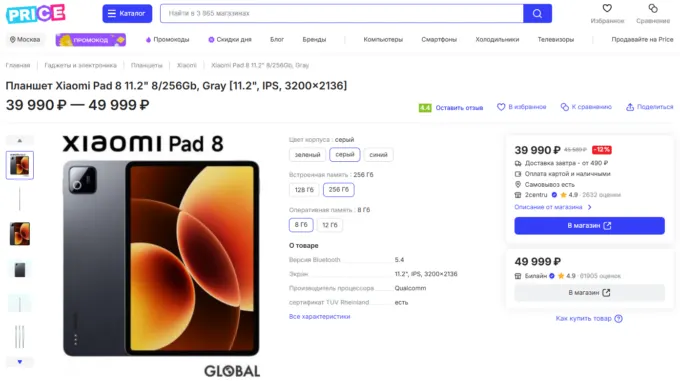This screenshot has width=680, height=390.
Task: Open Все характеристики link
Action: (320, 317)
